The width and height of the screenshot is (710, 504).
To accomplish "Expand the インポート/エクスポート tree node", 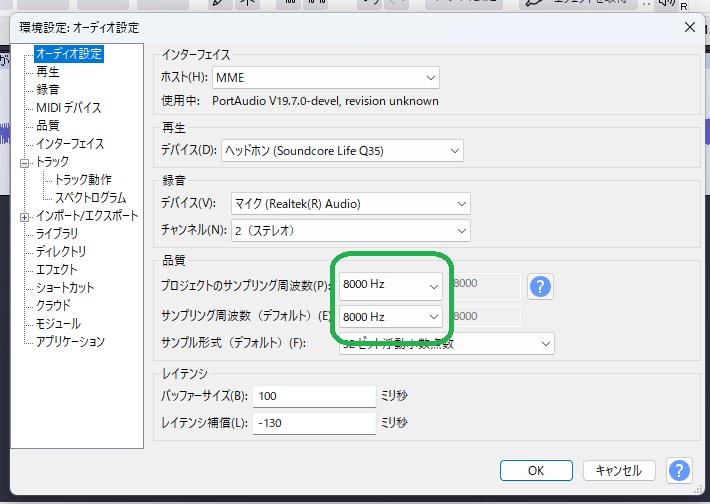I will pos(25,216).
